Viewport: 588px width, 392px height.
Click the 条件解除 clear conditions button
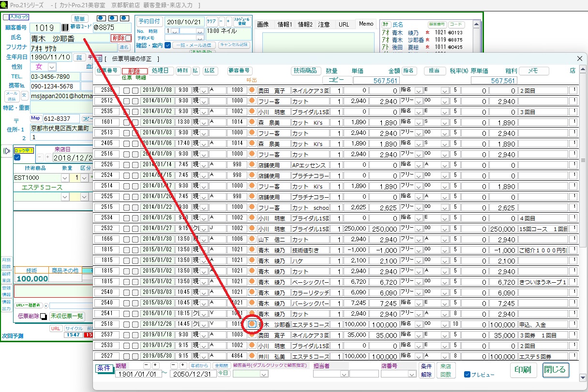426,370
